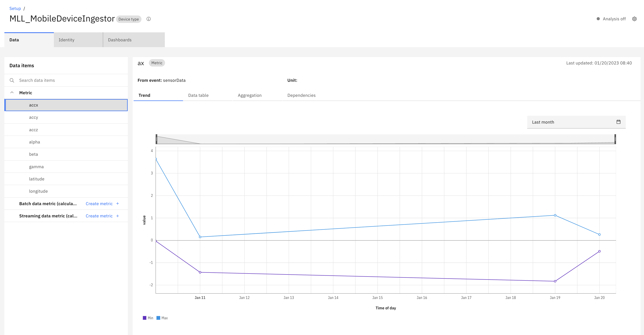This screenshot has height=335, width=644.
Task: Toggle the Max series legend swatch
Action: [158, 318]
